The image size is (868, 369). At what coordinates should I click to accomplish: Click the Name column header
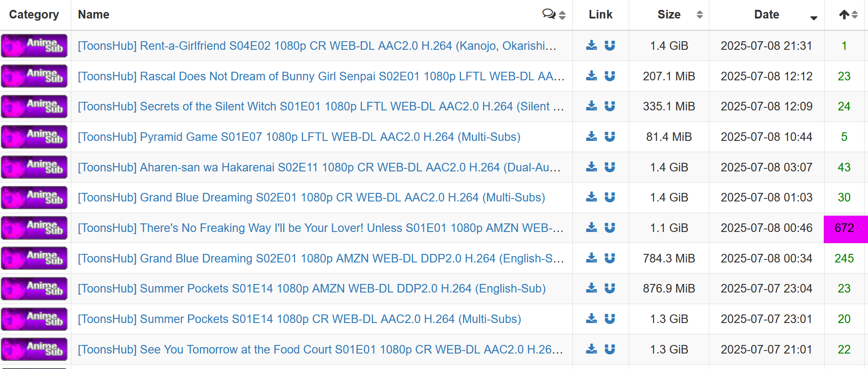pos(94,15)
